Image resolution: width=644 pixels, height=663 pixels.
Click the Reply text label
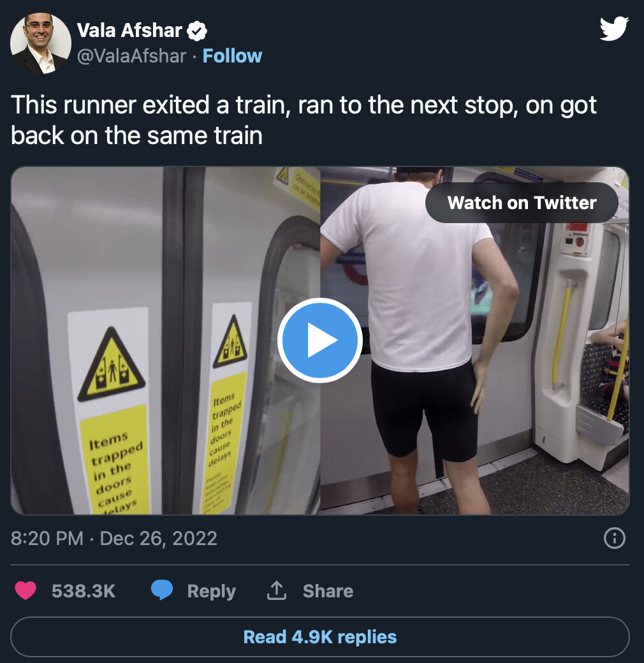[212, 591]
